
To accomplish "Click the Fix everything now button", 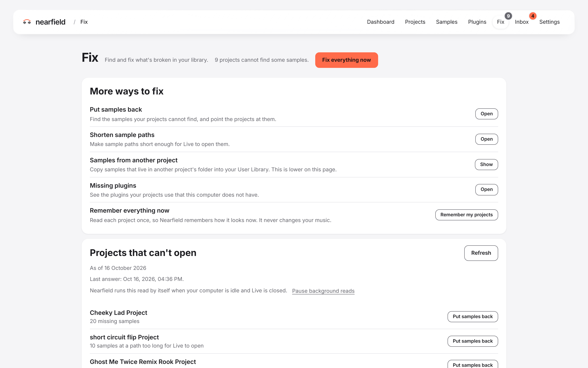I will tap(346, 60).
